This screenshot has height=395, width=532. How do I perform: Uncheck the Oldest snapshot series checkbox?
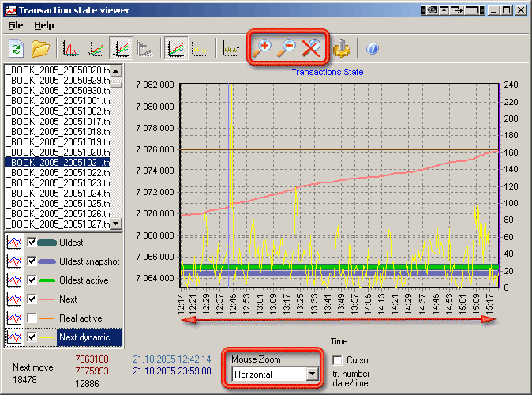(x=32, y=261)
